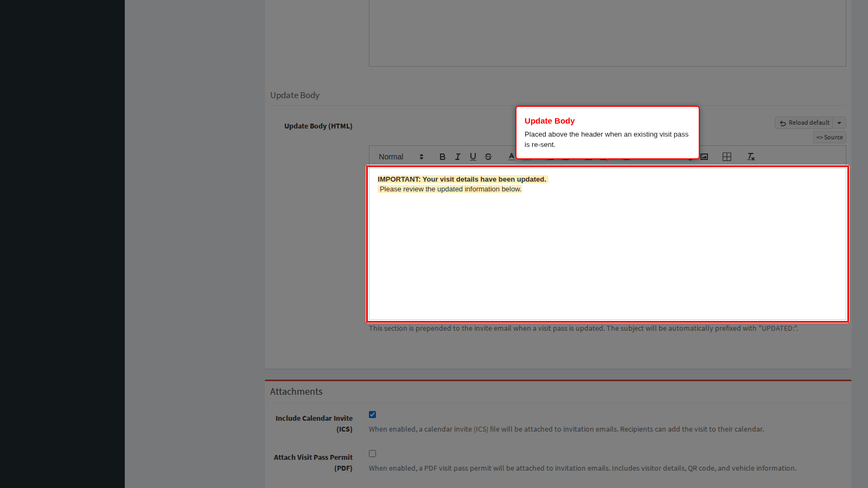The height and width of the screenshot is (488, 868).
Task: Insert a table into the Update Body
Action: 727,157
